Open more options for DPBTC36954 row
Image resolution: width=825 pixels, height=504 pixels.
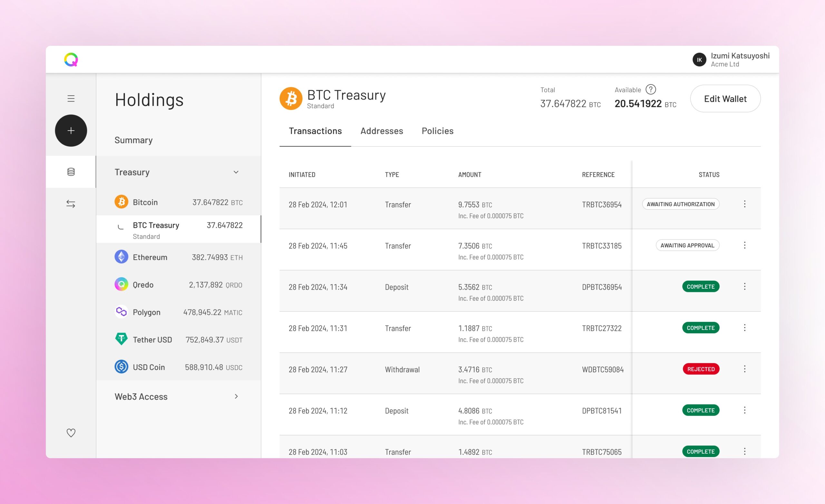tap(745, 286)
